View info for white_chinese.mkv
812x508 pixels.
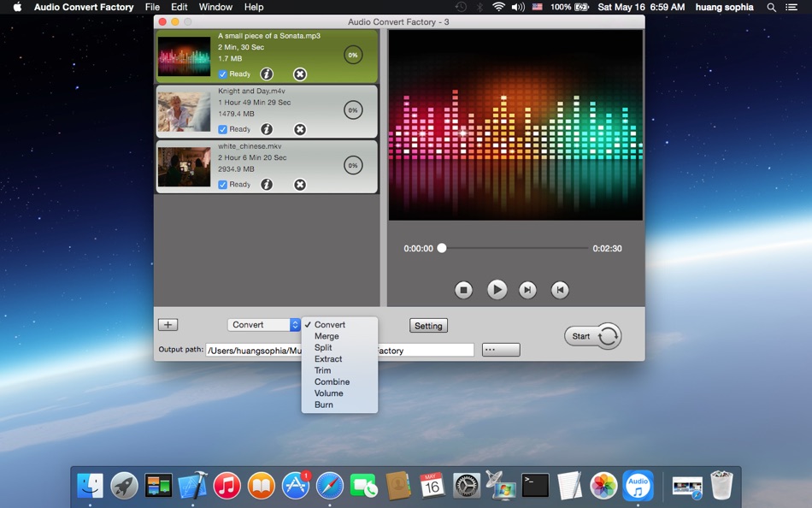click(267, 185)
